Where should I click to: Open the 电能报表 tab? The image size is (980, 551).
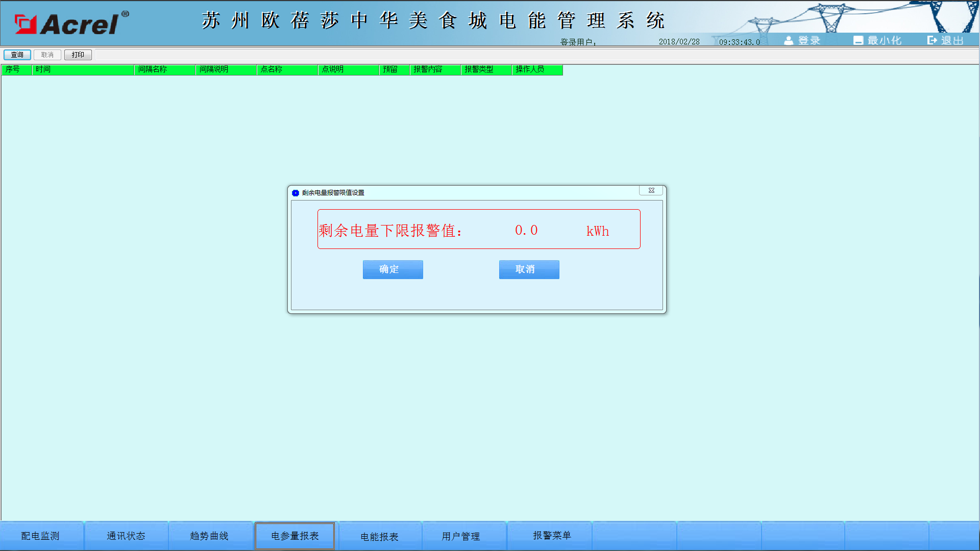click(379, 536)
